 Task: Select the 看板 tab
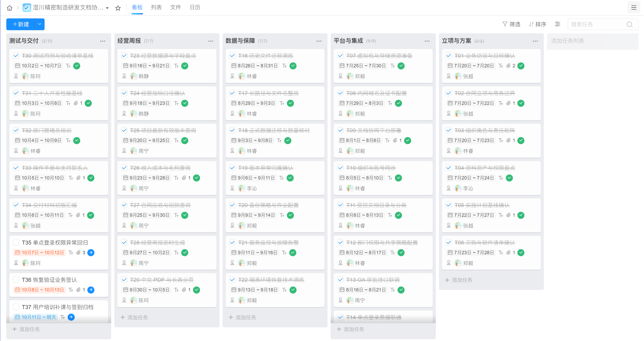pyautogui.click(x=137, y=7)
